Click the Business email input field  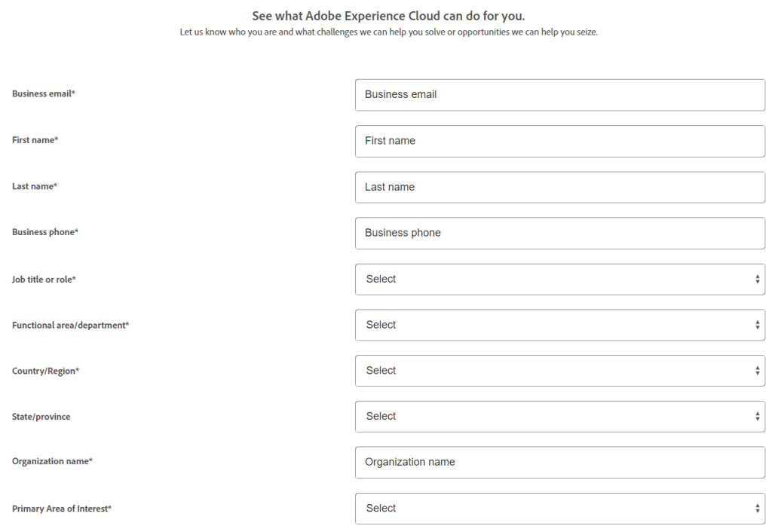click(x=559, y=95)
